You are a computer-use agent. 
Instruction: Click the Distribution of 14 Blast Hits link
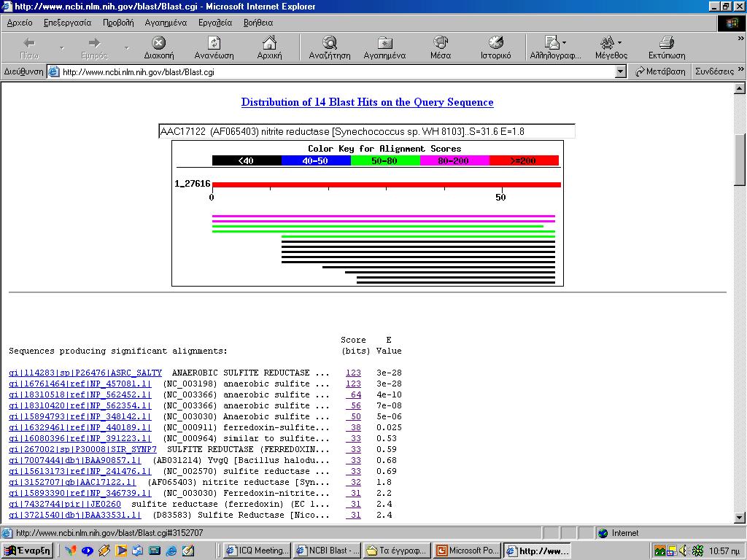368,102
